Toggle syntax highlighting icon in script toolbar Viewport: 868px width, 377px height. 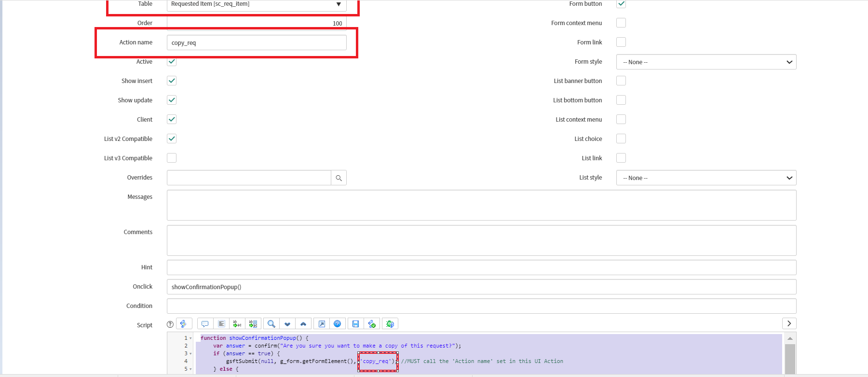pyautogui.click(x=184, y=324)
